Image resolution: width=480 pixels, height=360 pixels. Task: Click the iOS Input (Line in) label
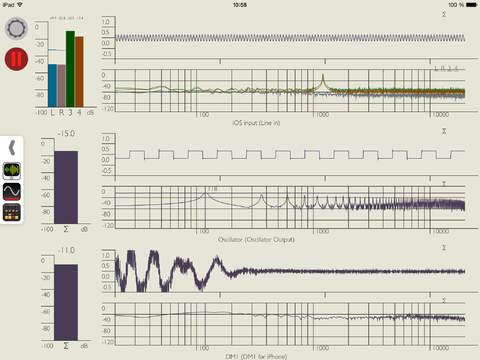[x=256, y=123]
